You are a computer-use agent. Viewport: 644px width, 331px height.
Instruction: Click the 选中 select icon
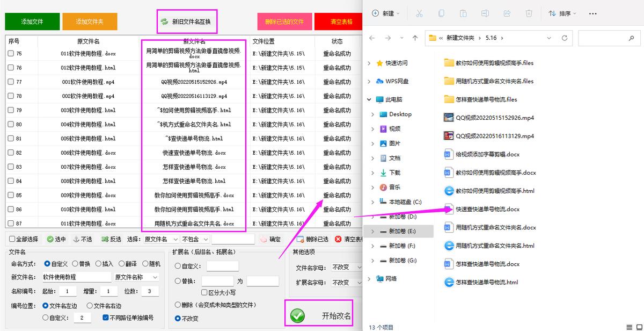(x=49, y=239)
